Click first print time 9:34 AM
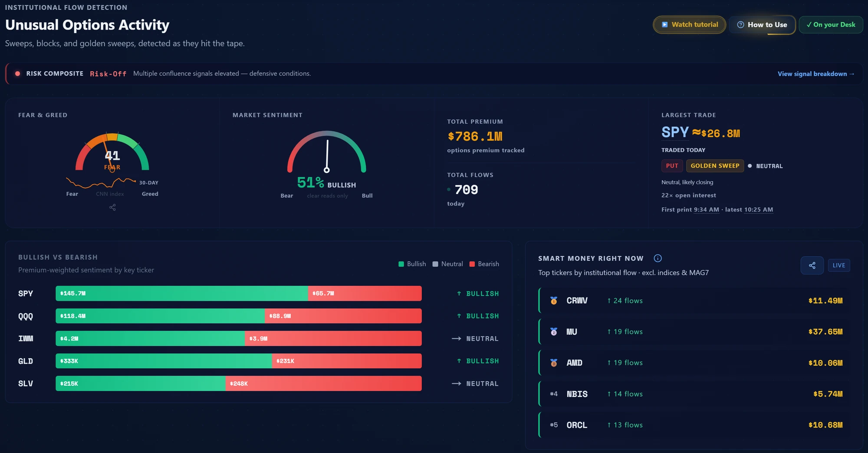This screenshot has width=868, height=453. [x=706, y=209]
